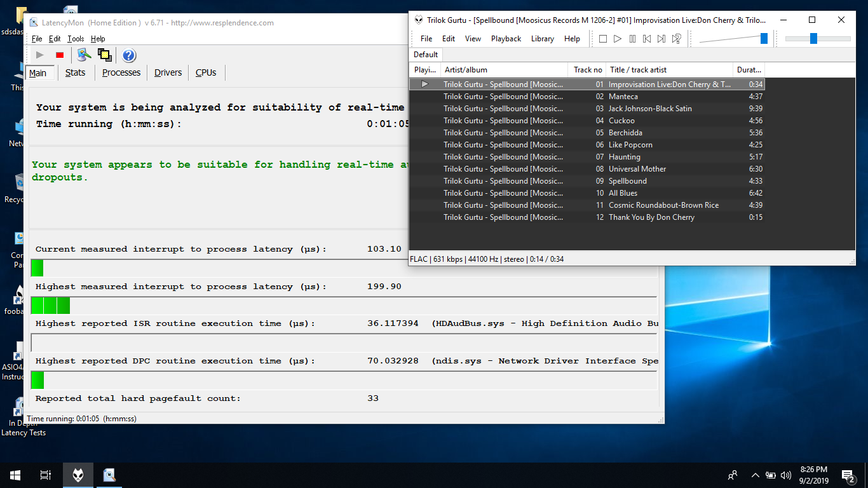Open the foobar2000 Library menu

point(543,39)
